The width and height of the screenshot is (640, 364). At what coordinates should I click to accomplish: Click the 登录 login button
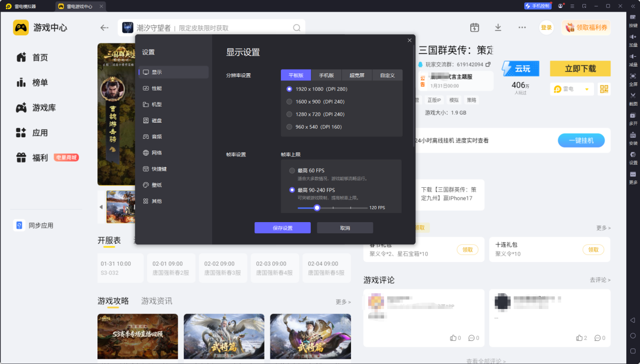[547, 27]
